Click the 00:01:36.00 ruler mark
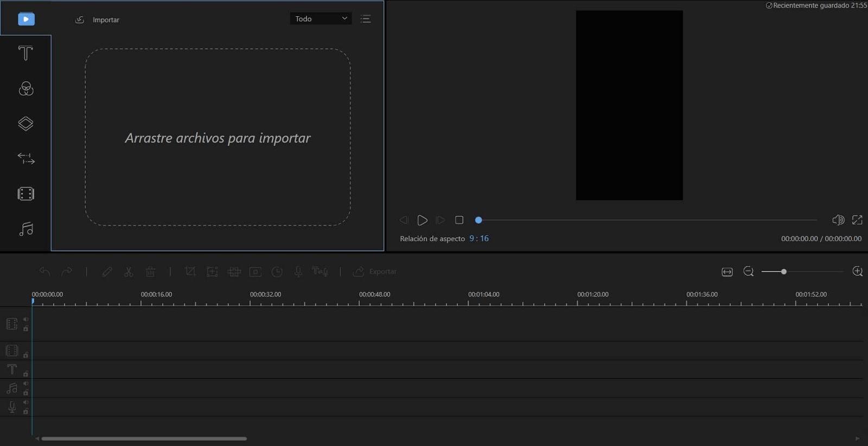Screen dimensions: 868x446 coord(701,294)
